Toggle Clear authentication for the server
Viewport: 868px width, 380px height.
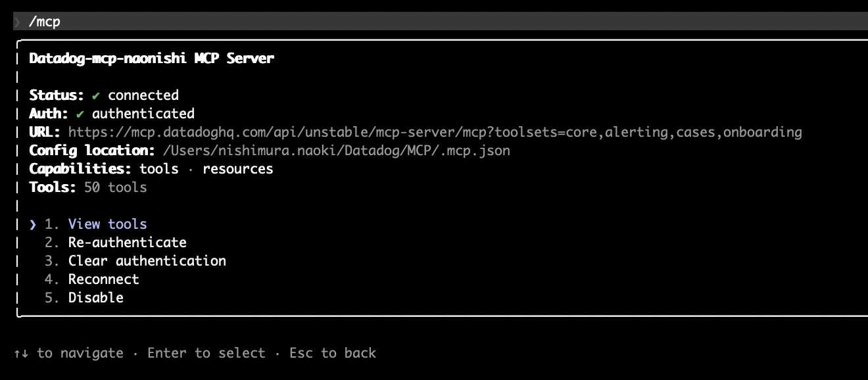coord(147,260)
